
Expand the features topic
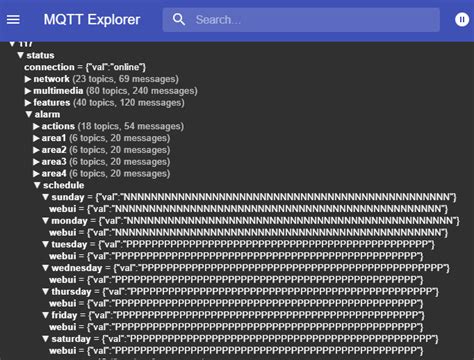pos(28,103)
